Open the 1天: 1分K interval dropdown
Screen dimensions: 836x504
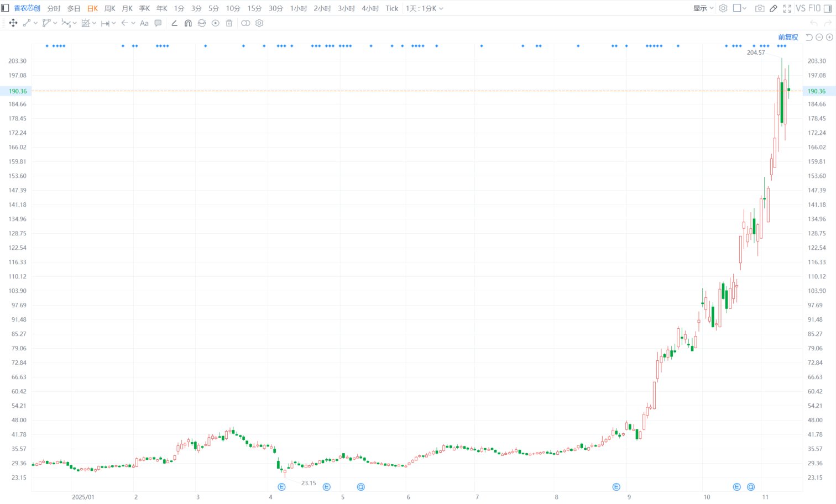click(x=424, y=8)
